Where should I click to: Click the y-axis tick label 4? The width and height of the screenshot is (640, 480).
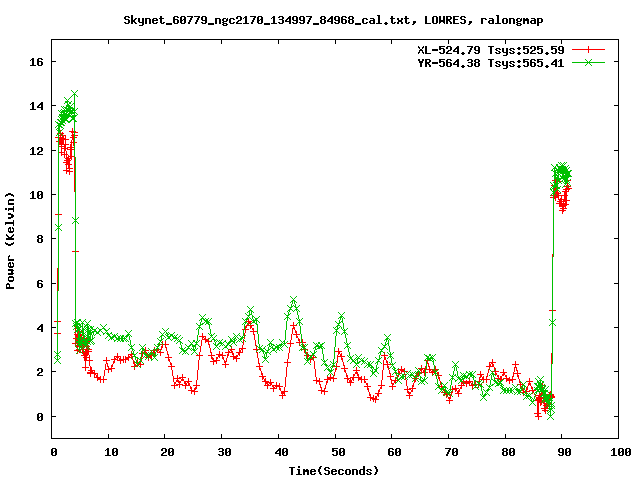40,328
